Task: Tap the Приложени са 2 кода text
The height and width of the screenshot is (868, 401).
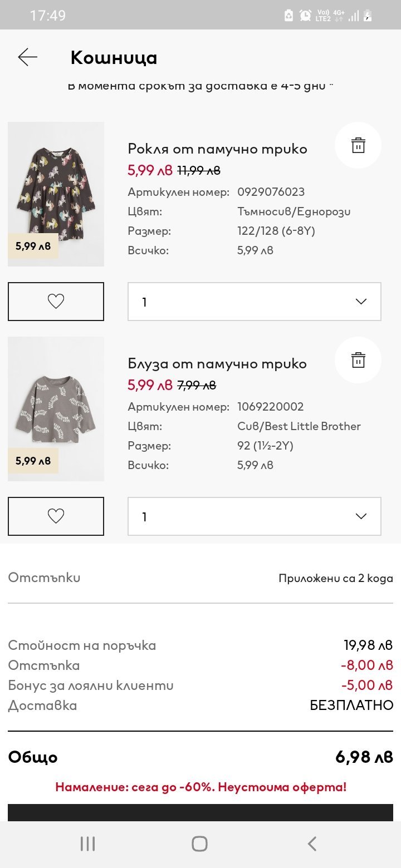Action: click(335, 578)
